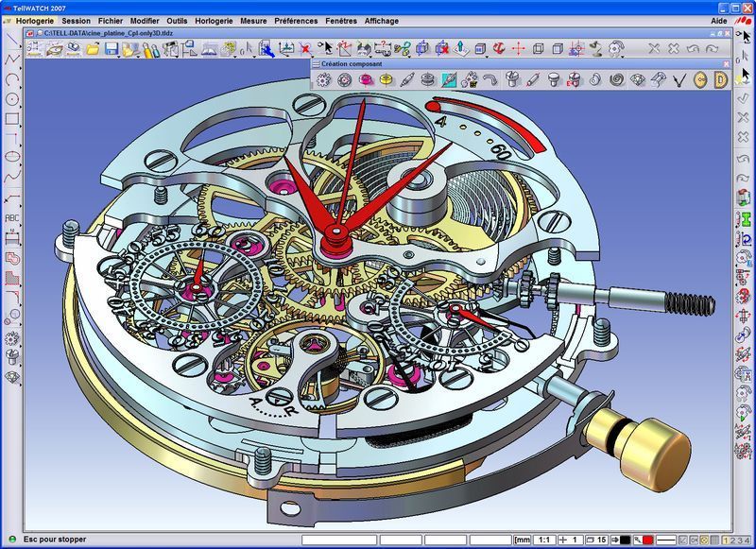Click the redo arrow in top toolbar
The image size is (756, 549).
tap(713, 48)
